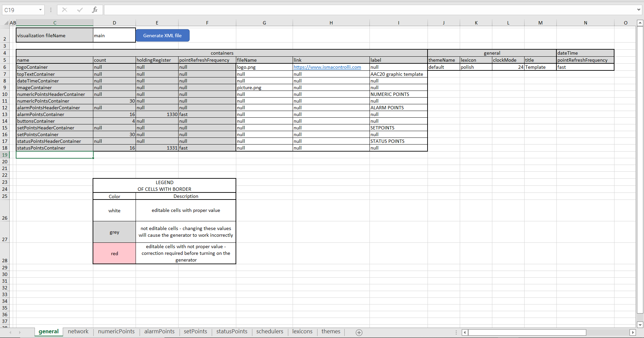
Task: Click the Enter checkmark icon in formula bar
Action: [80, 10]
